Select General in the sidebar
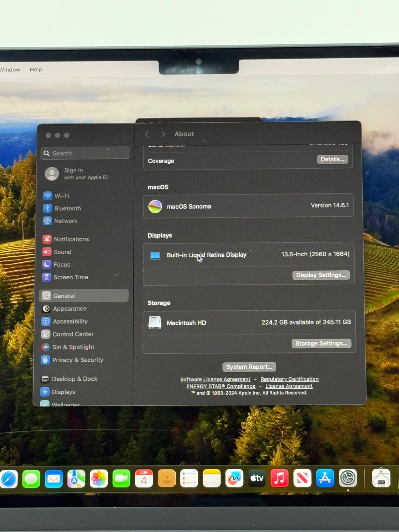This screenshot has height=532, width=399. click(84, 296)
